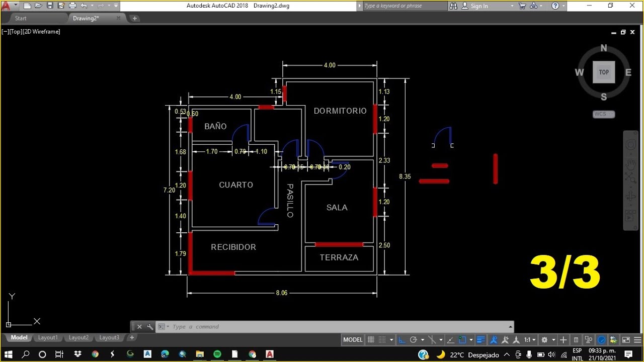Image resolution: width=644 pixels, height=362 pixels.
Task: Switch to the Layout3 tab
Action: point(109,338)
